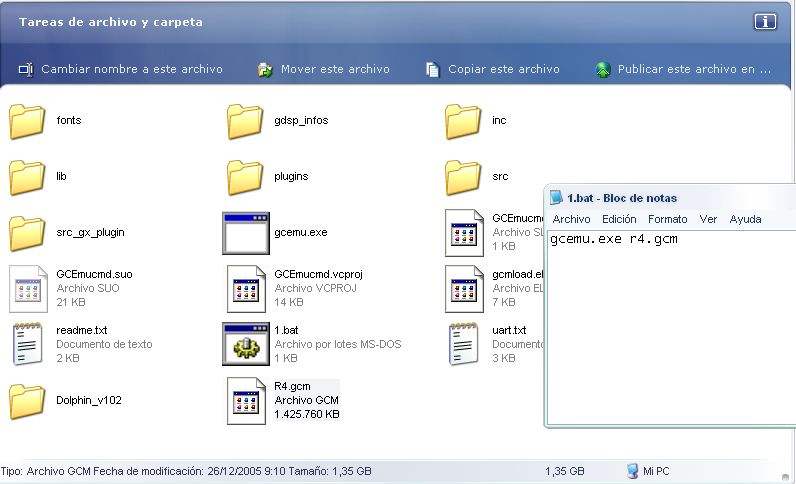Open the gdsp_infos folder icon
796x484 pixels.
click(x=245, y=121)
